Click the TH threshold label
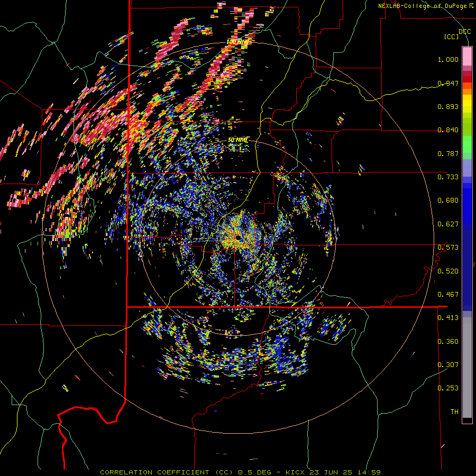The width and height of the screenshot is (476, 476). point(454,412)
